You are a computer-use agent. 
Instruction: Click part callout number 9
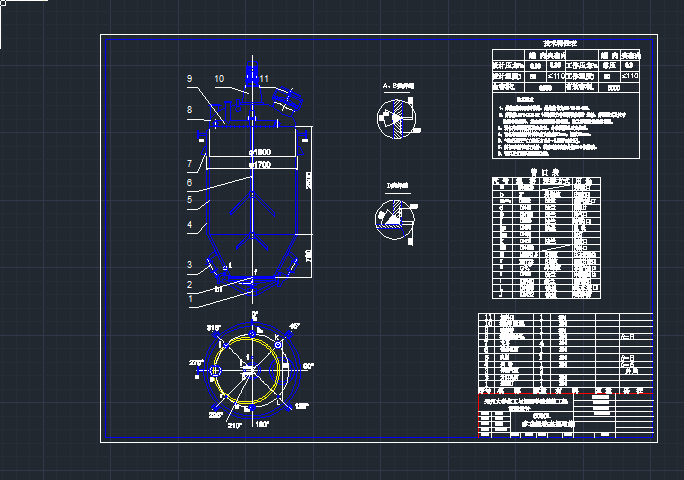tap(188, 79)
